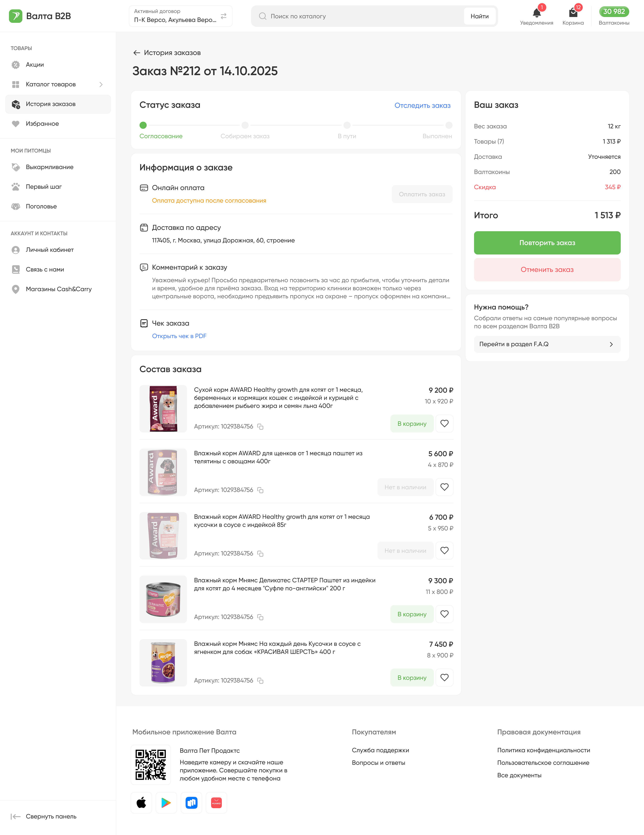Viewport: 644px width, 835px height.
Task: Collapse the sidebar with Свернуть панель
Action: point(44,816)
